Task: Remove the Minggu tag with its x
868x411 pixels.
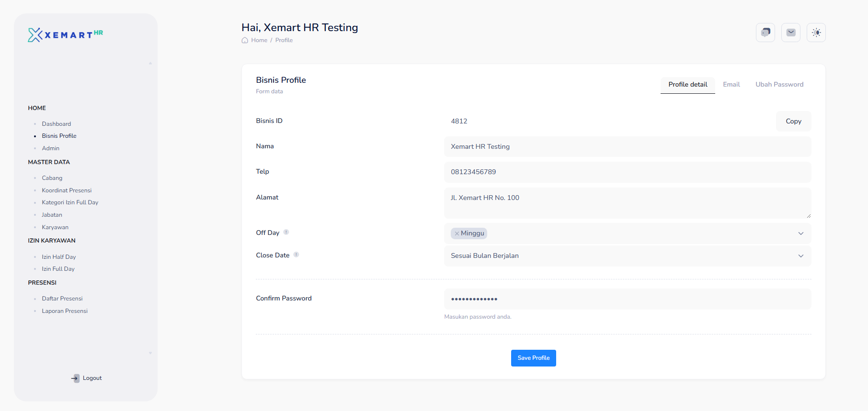Action: coord(457,233)
